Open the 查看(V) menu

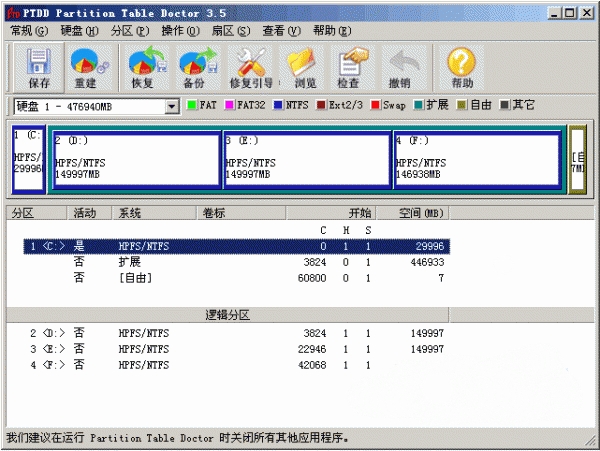[281, 31]
